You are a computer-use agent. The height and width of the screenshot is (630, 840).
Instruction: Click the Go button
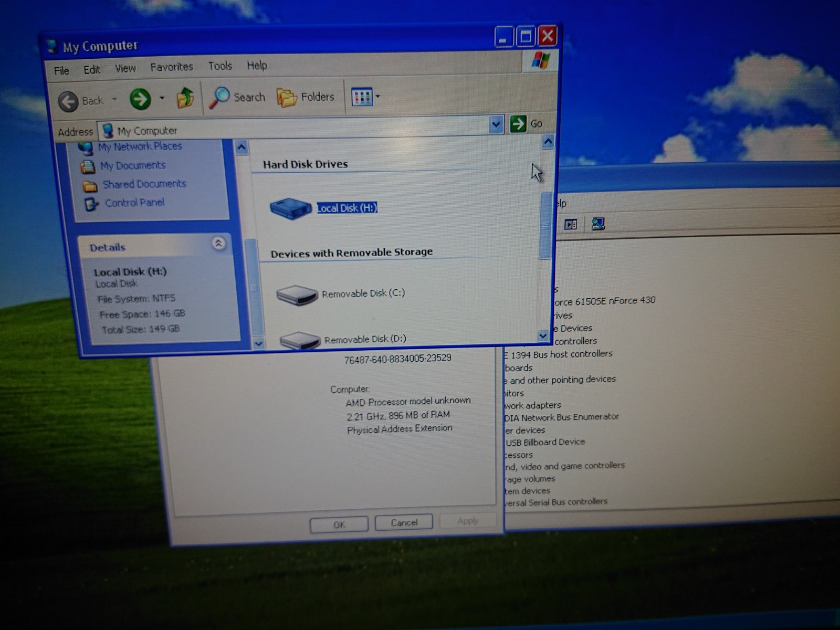click(527, 124)
